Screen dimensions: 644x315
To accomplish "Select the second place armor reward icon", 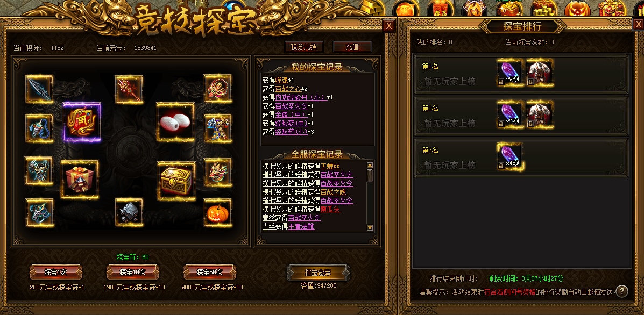I will tap(540, 114).
